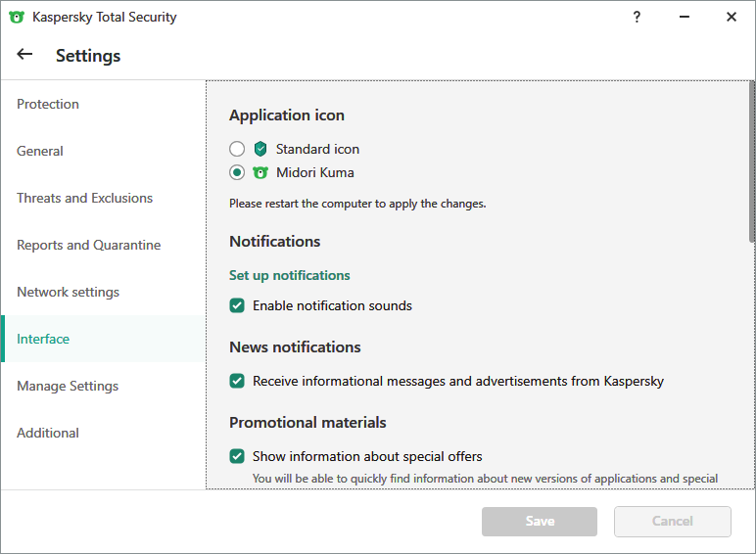This screenshot has width=756, height=554.
Task: Close the Kaspersky Total Security window
Action: pos(731,17)
